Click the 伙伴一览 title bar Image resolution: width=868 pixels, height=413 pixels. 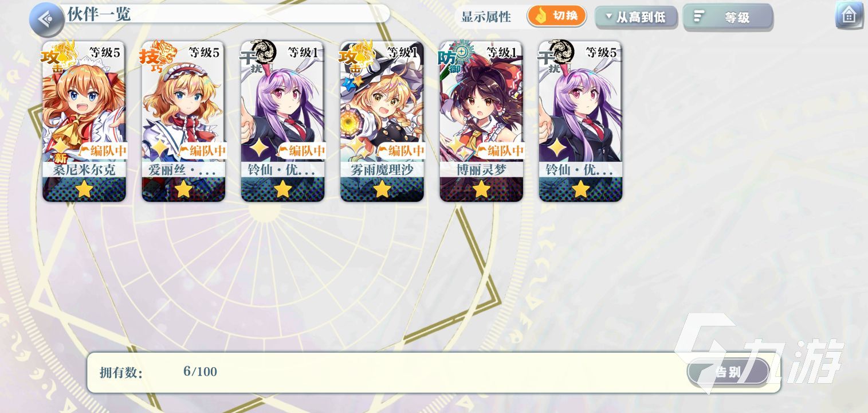click(x=223, y=14)
